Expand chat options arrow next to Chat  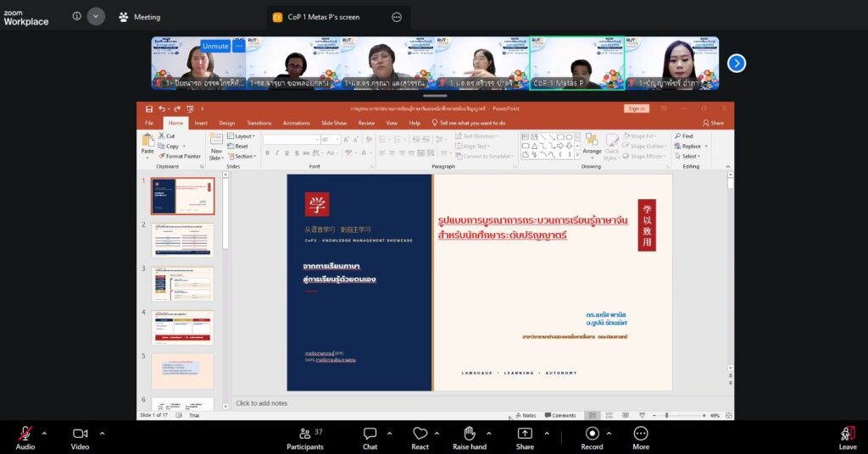point(389,434)
